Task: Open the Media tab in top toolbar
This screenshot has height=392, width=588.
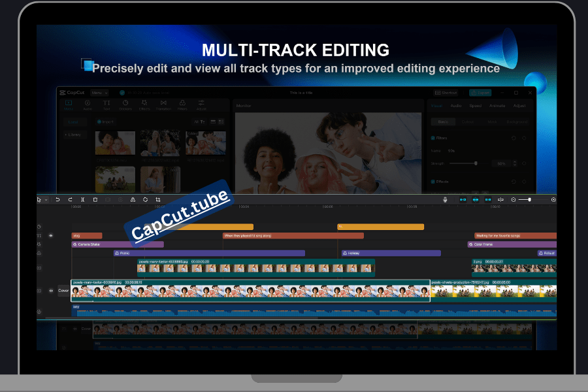Action: click(68, 105)
